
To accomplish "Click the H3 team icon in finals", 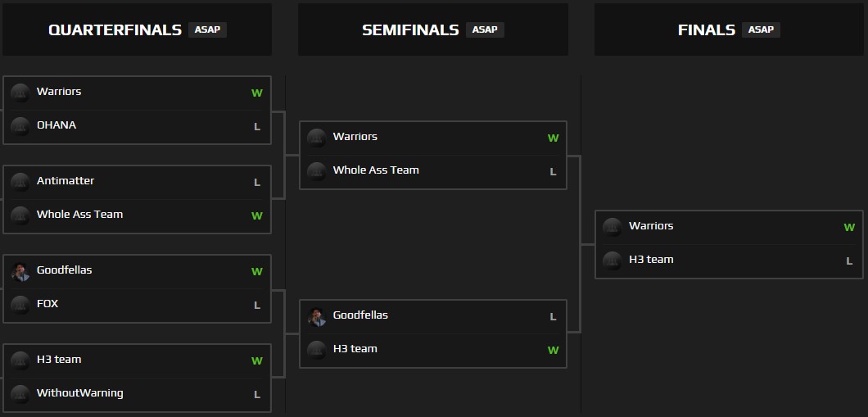I will pyautogui.click(x=613, y=261).
